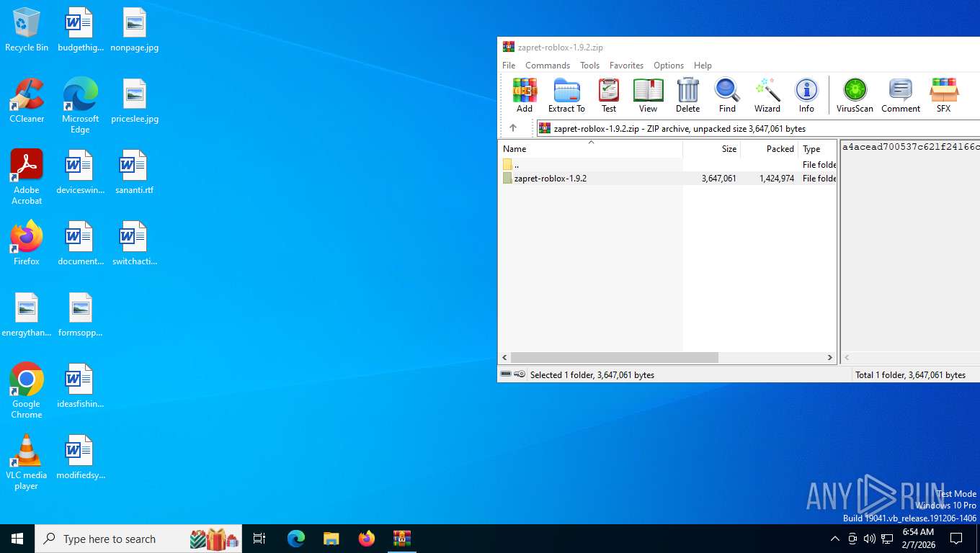Image resolution: width=980 pixels, height=553 pixels.
Task: Open the Commands menu
Action: click(x=548, y=65)
